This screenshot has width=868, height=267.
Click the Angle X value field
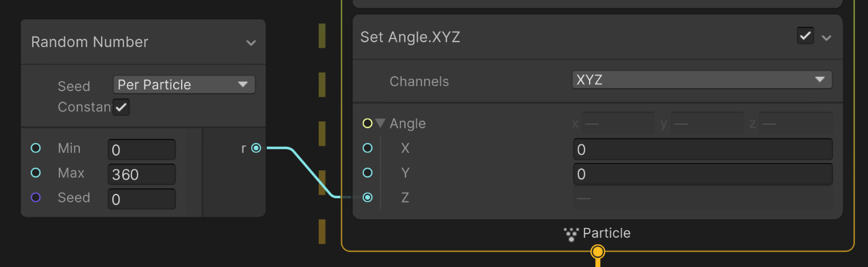coord(702,150)
